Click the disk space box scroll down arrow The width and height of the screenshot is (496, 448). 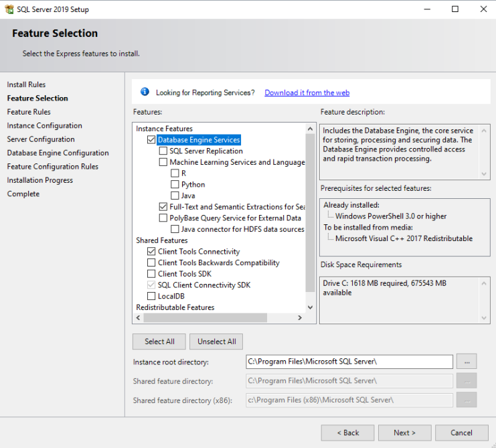[484, 317]
